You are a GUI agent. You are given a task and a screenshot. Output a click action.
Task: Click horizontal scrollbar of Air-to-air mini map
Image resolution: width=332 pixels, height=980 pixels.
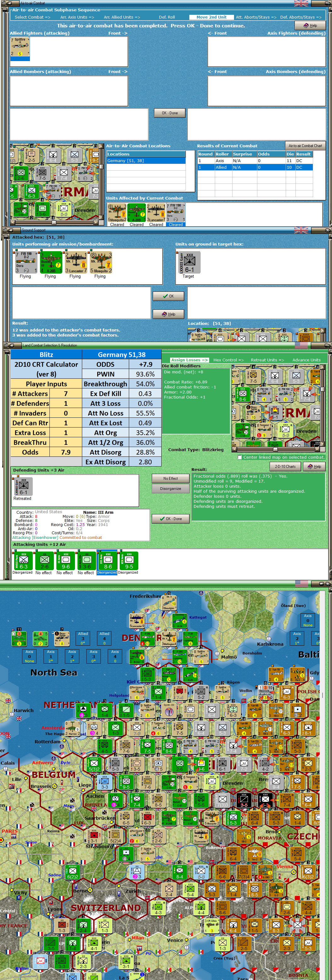[x=54, y=223]
